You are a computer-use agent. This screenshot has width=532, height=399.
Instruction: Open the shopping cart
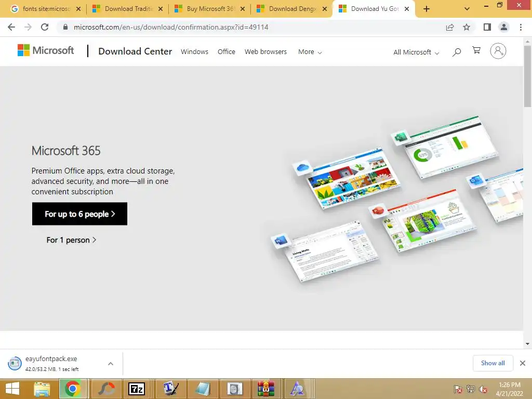click(x=476, y=50)
